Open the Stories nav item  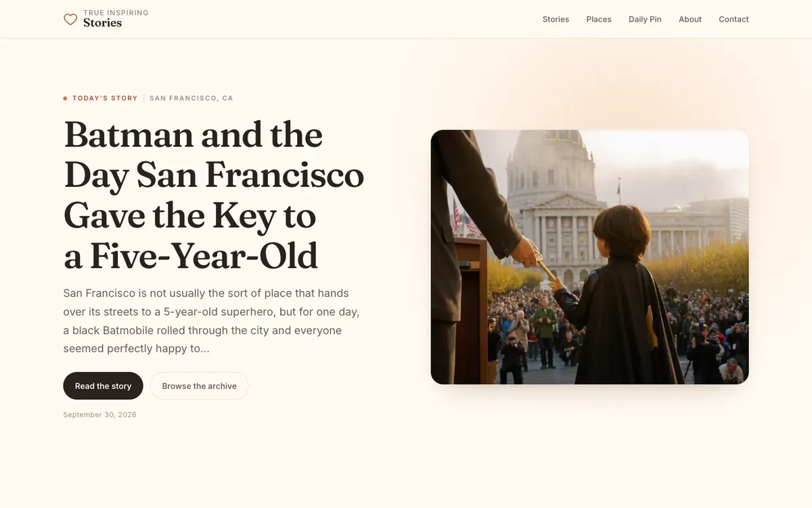click(x=556, y=19)
